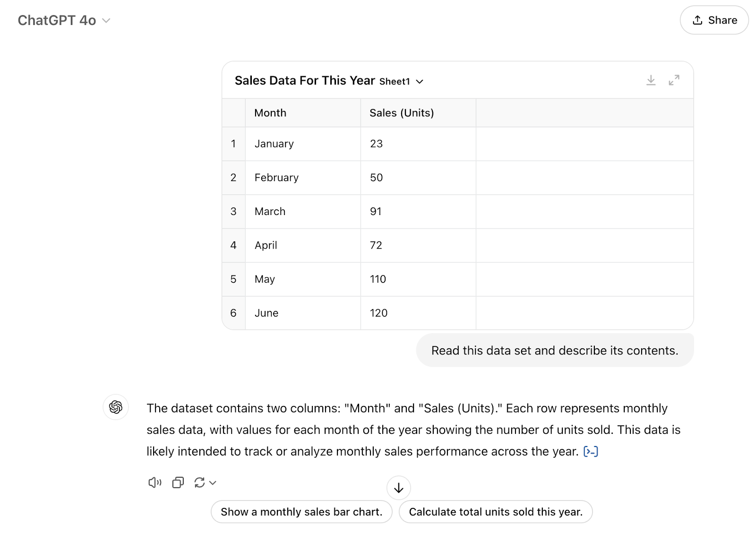This screenshot has width=756, height=534.
Task: Click the user's message bubble
Action: point(555,350)
